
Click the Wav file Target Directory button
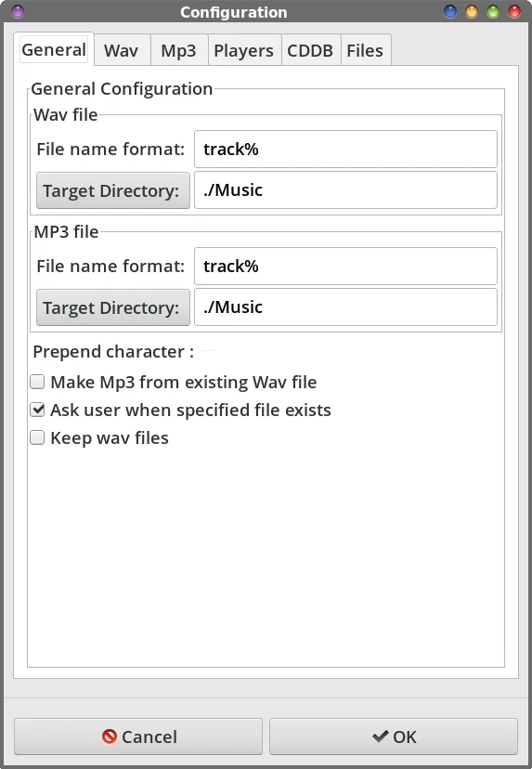click(113, 190)
